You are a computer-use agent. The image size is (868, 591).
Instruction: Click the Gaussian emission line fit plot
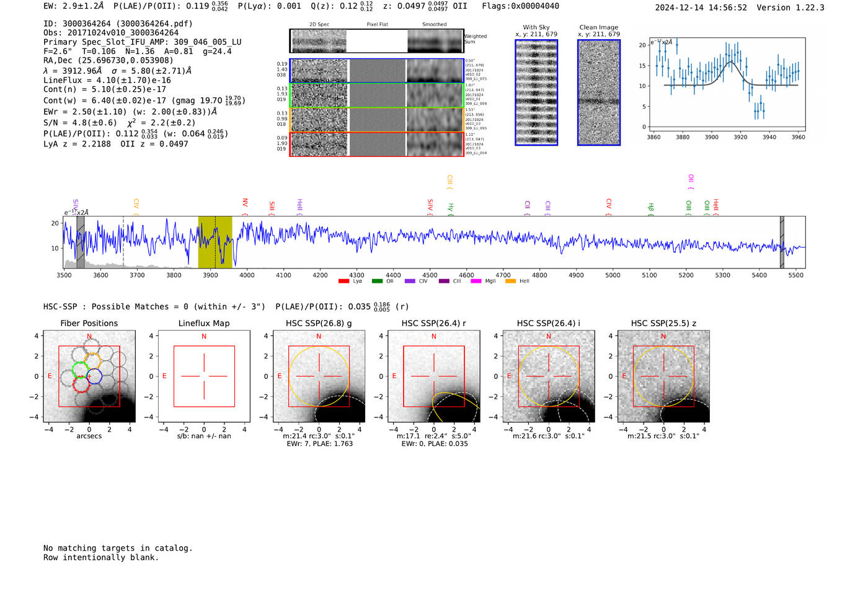point(727,84)
